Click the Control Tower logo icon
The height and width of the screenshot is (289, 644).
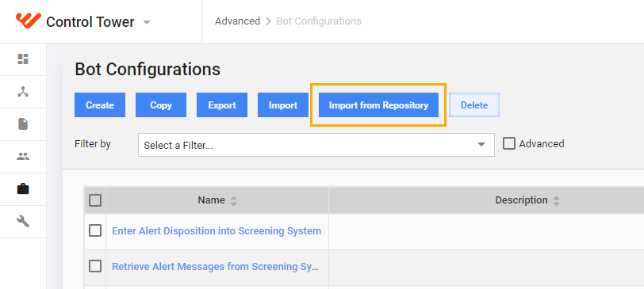[29, 21]
